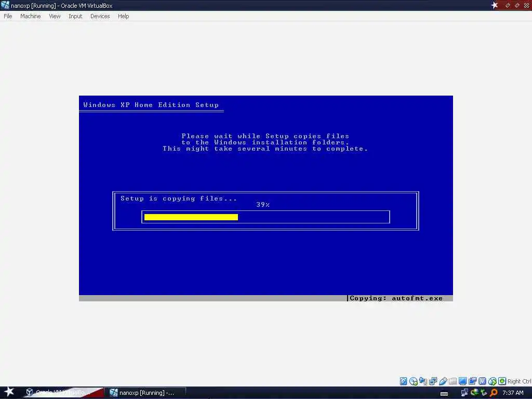532x399 pixels.
Task: Click "This might take several minutes to complete." line
Action: pos(265,149)
